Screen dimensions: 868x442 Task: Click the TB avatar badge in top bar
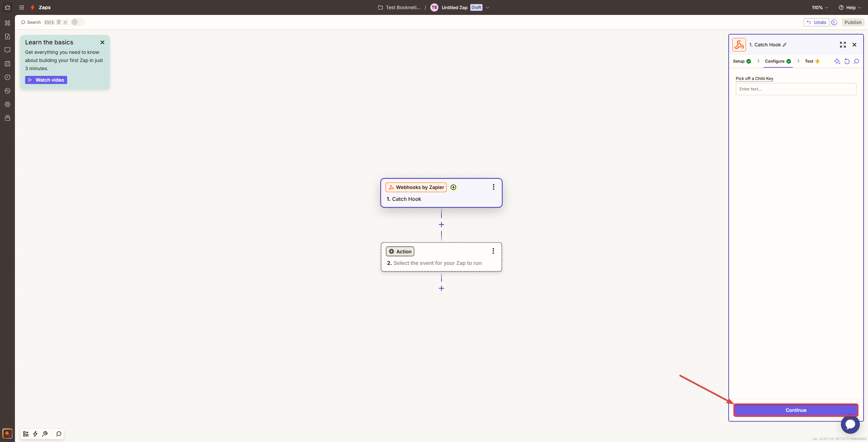pos(434,7)
